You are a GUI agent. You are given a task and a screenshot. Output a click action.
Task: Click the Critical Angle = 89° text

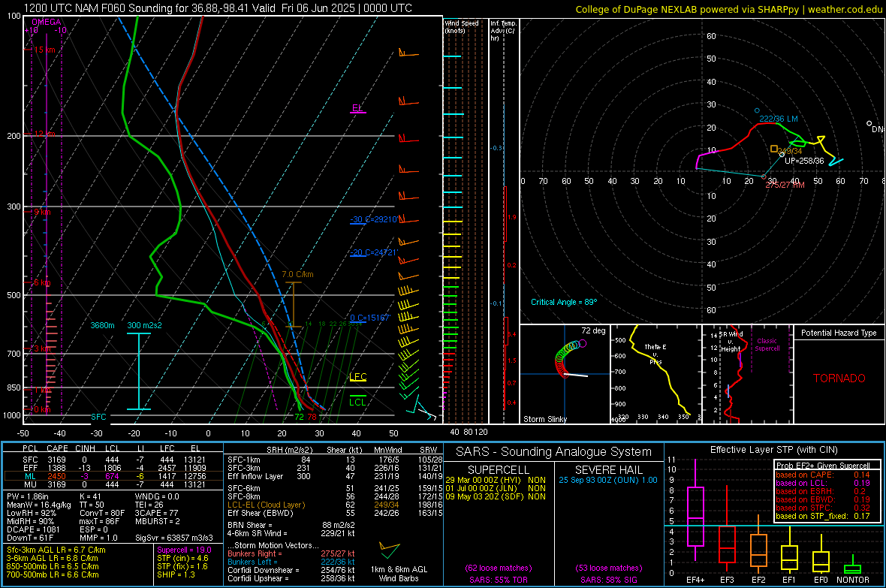coord(563,302)
